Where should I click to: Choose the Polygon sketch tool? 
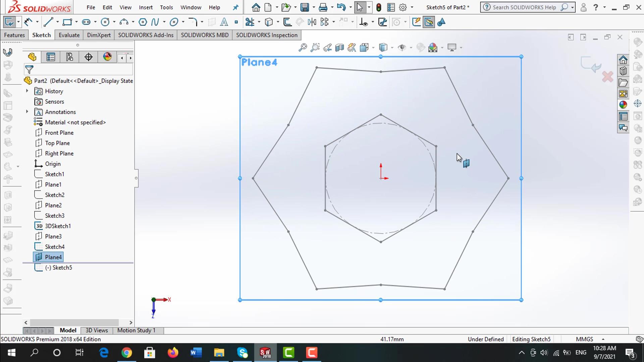[x=143, y=22]
